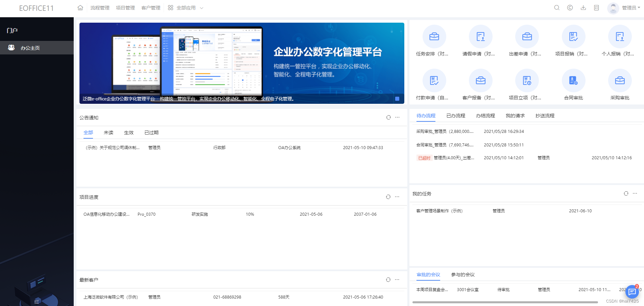
Task: Click the banner carousel indicator square
Action: tap(398, 98)
